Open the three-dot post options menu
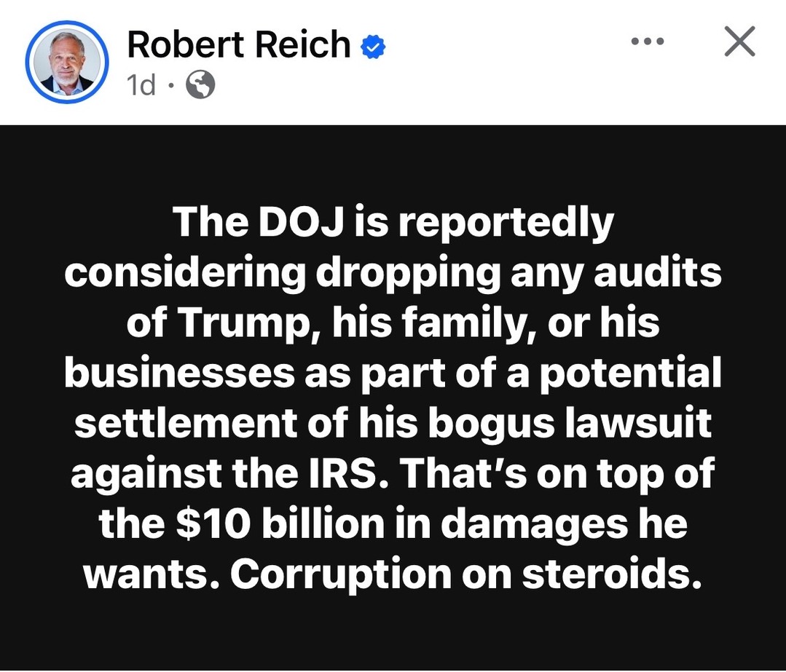The width and height of the screenshot is (786, 672). [x=648, y=41]
